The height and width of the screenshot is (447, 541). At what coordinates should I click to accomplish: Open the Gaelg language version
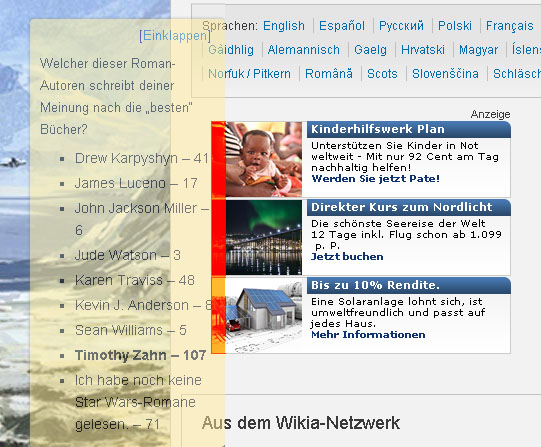[x=370, y=50]
